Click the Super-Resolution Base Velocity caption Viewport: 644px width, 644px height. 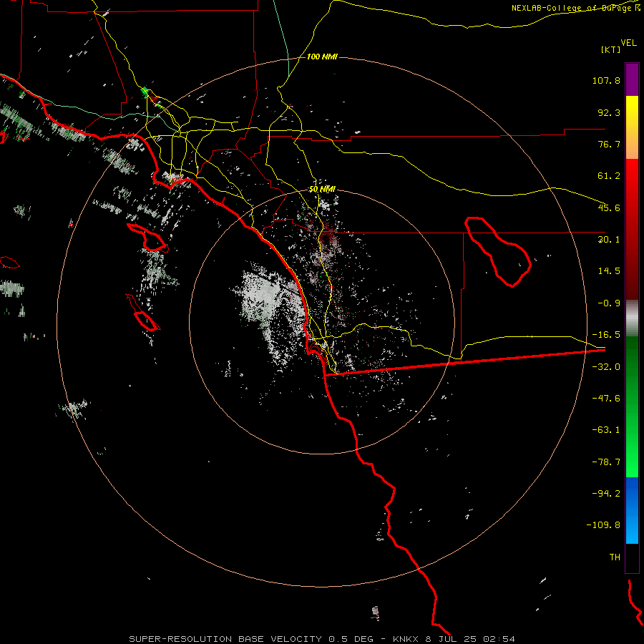coord(322,639)
